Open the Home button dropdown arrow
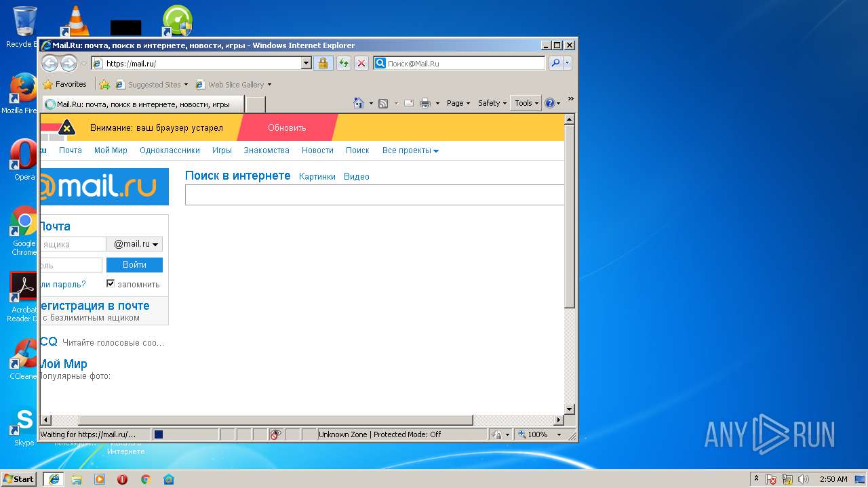Image resolution: width=868 pixels, height=488 pixels. point(371,103)
